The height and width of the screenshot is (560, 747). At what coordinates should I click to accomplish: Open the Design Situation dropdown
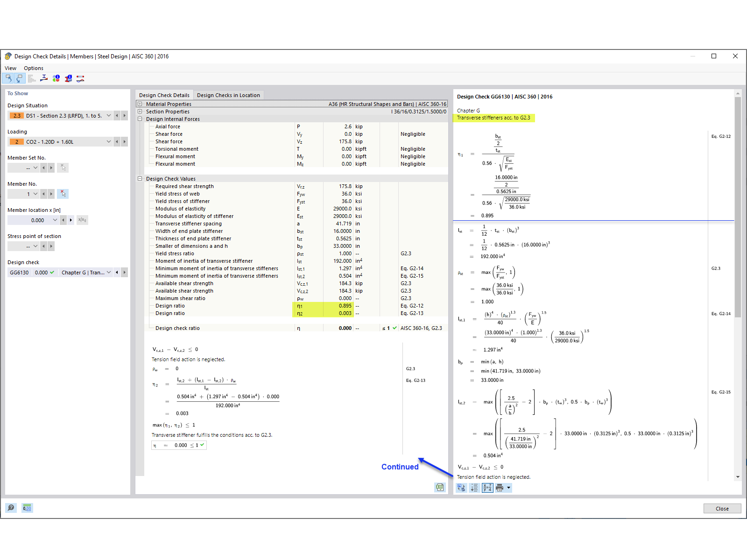click(x=109, y=115)
